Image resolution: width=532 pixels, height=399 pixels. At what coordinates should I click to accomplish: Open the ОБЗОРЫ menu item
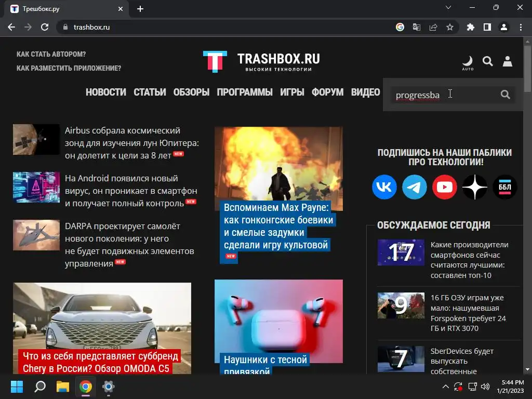pos(191,92)
